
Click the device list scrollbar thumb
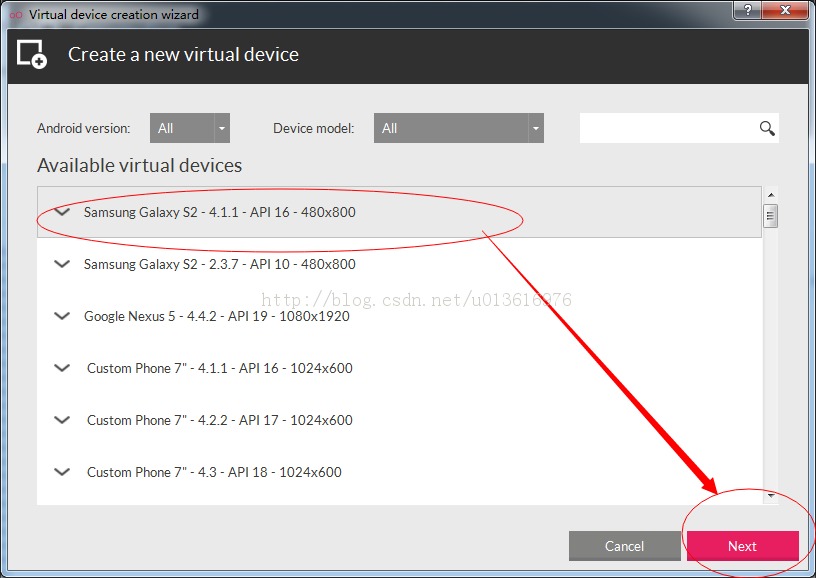(x=771, y=216)
